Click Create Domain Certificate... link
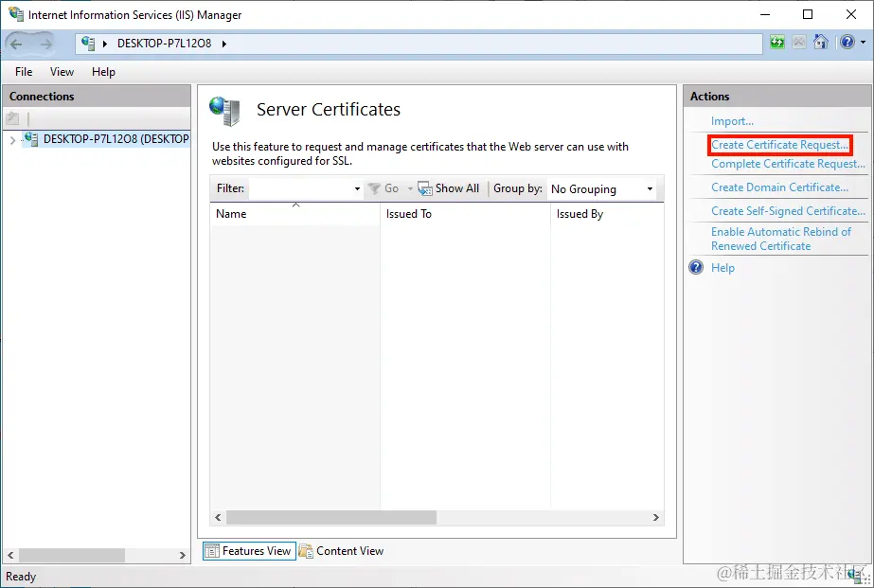Image resolution: width=874 pixels, height=588 pixels. 779,187
